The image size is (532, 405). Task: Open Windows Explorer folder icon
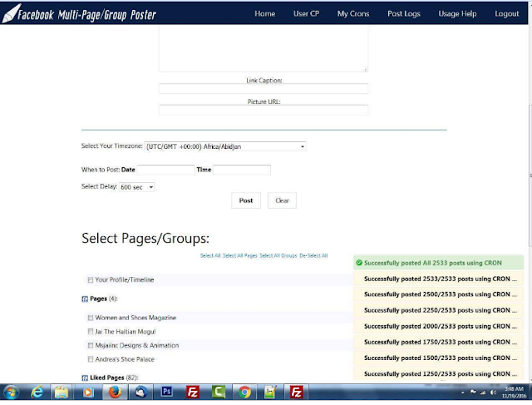click(x=62, y=393)
